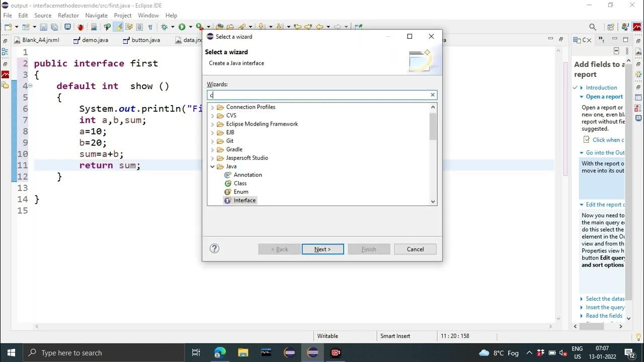Viewport: 644px width, 362px height.
Task: Open the Navigate menu
Action: tap(97, 16)
